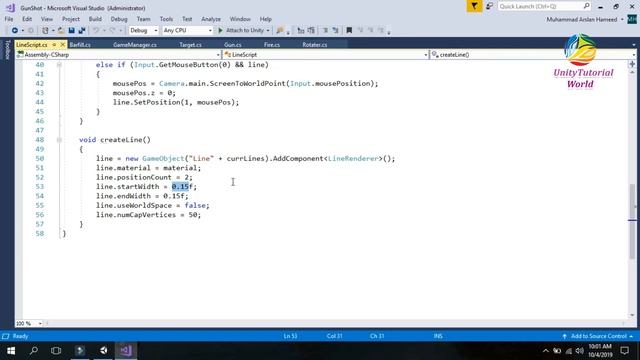Open the Assembly-CSharp project dropdown

pos(118,55)
